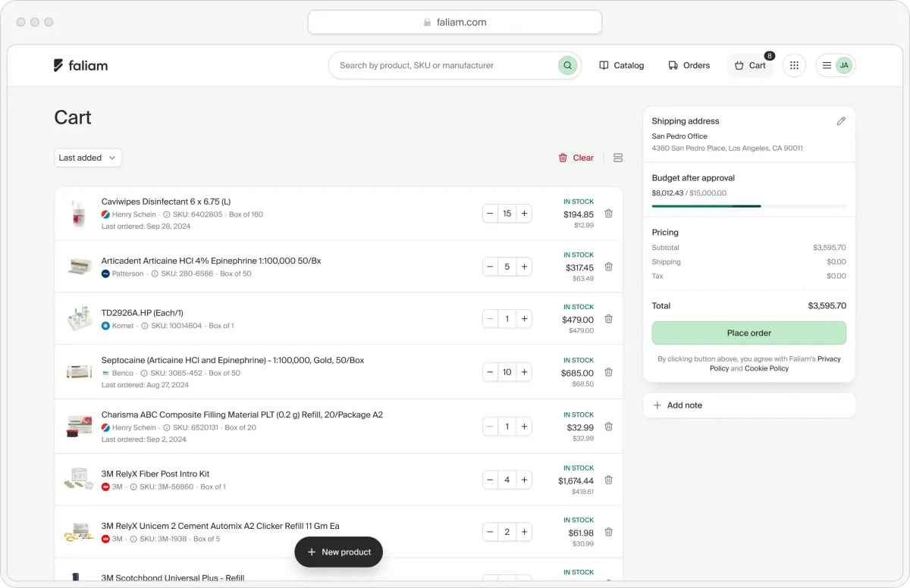Open Articadent Articaine HCl product title
Image resolution: width=910 pixels, height=588 pixels.
point(211,261)
